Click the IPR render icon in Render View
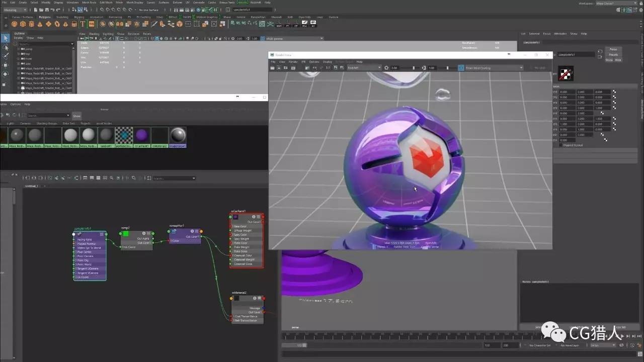The width and height of the screenshot is (644, 362). [293, 67]
